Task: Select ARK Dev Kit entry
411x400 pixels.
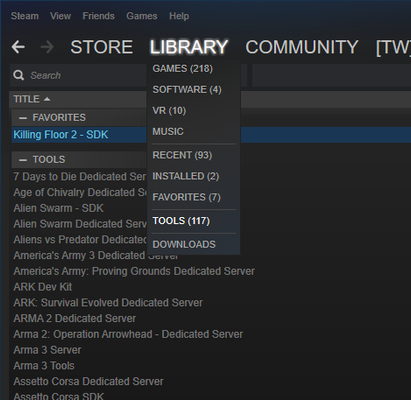Action: pos(43,287)
